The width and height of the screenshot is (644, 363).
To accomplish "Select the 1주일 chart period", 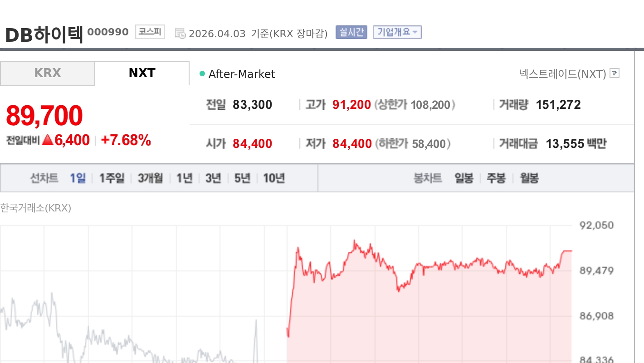I will 111,178.
